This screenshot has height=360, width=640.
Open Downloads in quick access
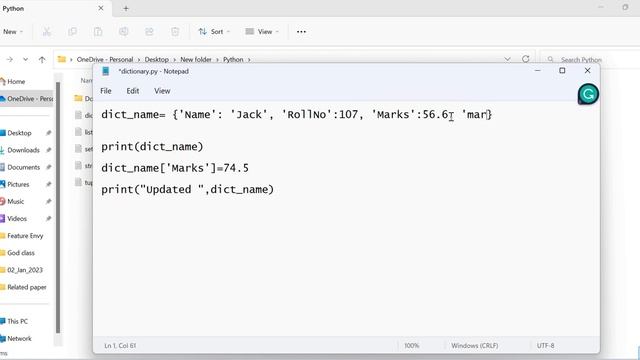click(23, 150)
